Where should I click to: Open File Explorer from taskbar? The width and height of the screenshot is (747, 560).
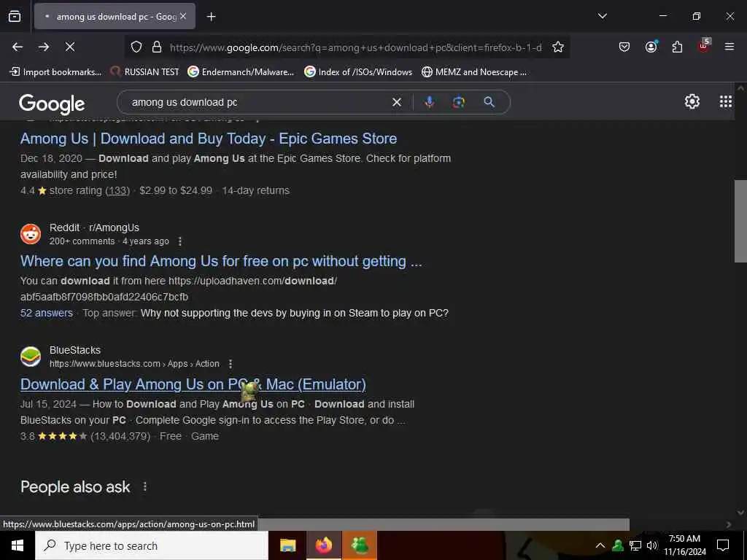[287, 545]
